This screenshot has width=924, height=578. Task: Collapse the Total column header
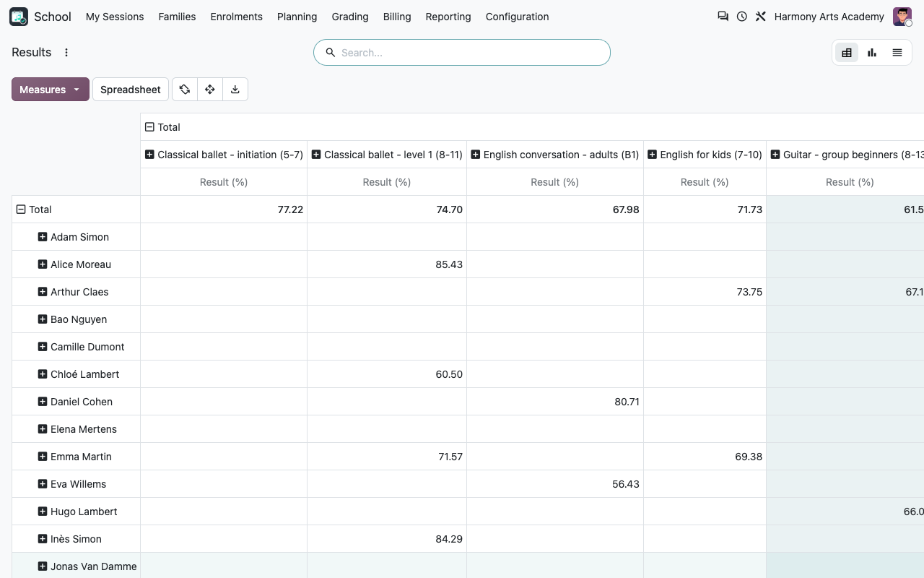click(x=149, y=127)
